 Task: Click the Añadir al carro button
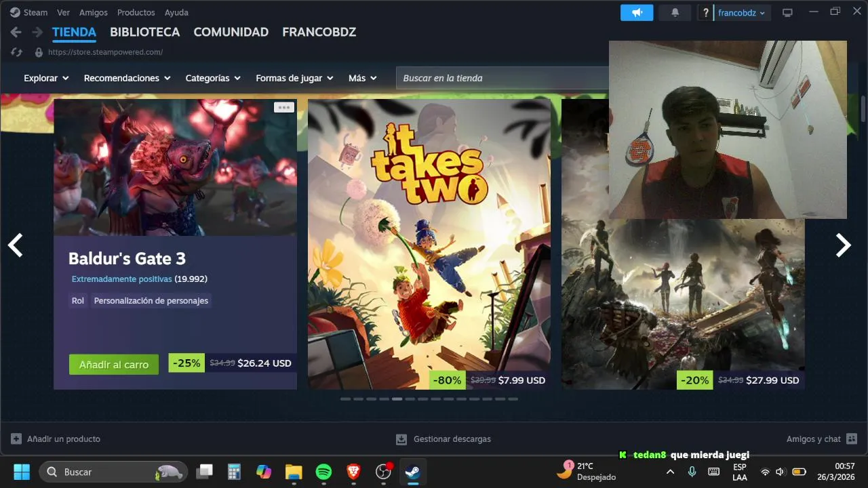click(114, 364)
